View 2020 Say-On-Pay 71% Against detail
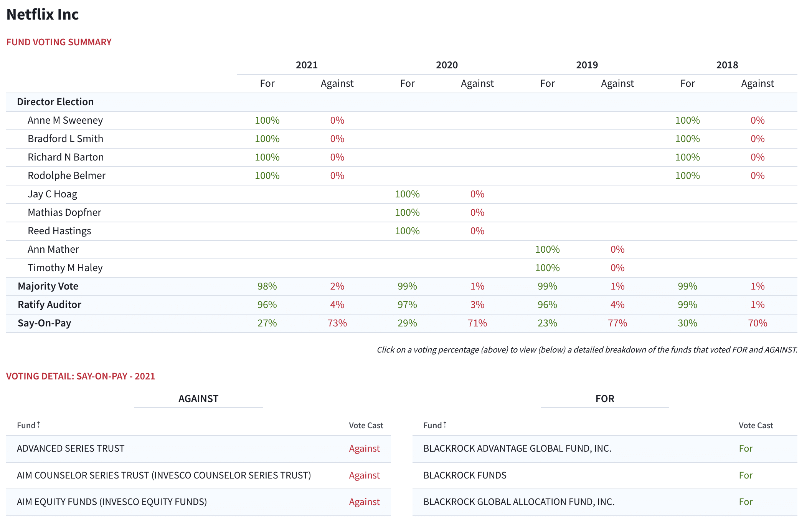Viewport: 812px width, 520px height. pyautogui.click(x=477, y=323)
